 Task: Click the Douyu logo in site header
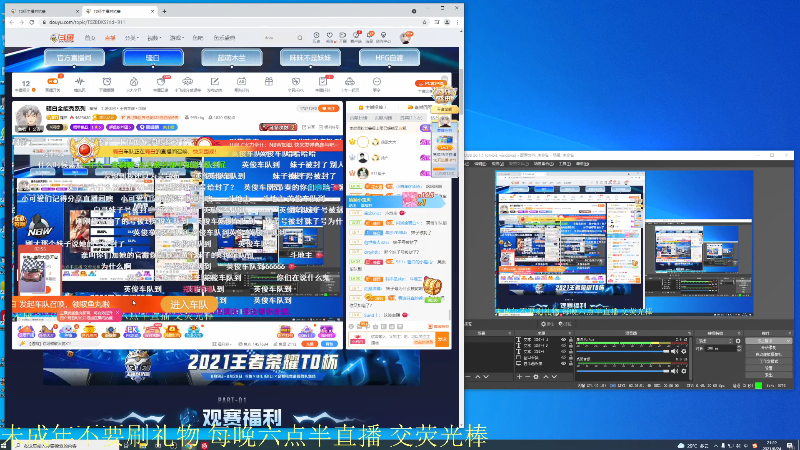click(62, 38)
